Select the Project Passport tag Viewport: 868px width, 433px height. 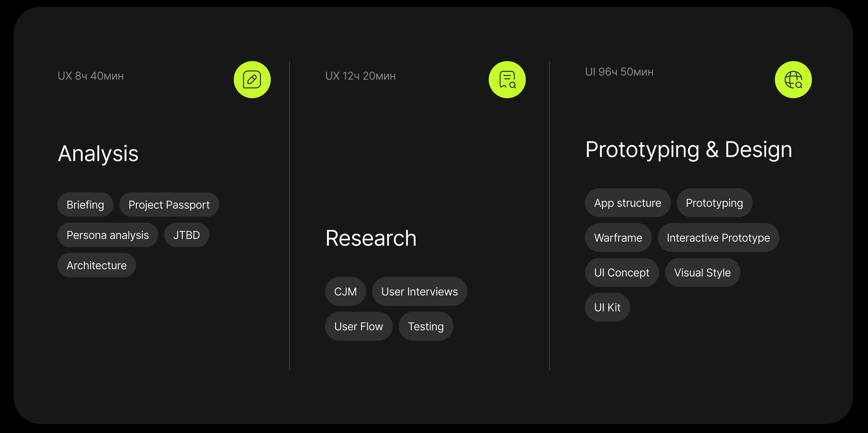(x=169, y=205)
